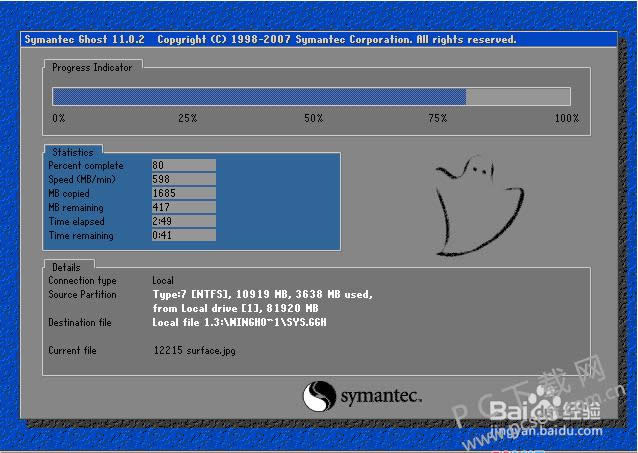The image size is (638, 453).
Task: Click the Time remaining value 0:41
Action: (x=184, y=235)
